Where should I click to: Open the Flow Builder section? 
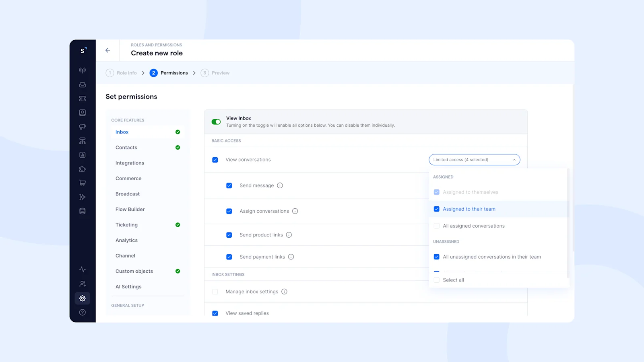[x=130, y=209]
